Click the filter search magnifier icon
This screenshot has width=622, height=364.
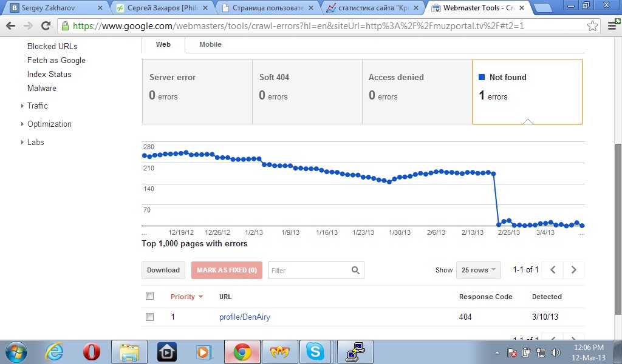pos(355,270)
